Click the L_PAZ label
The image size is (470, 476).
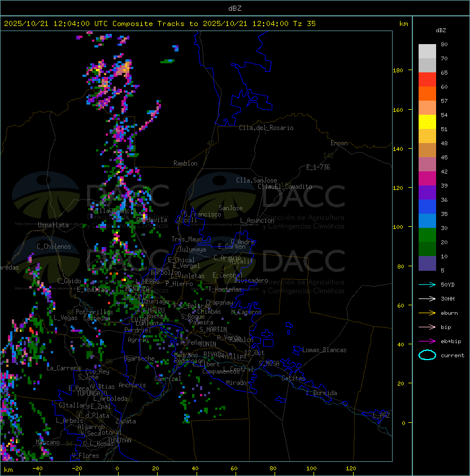[381, 416]
